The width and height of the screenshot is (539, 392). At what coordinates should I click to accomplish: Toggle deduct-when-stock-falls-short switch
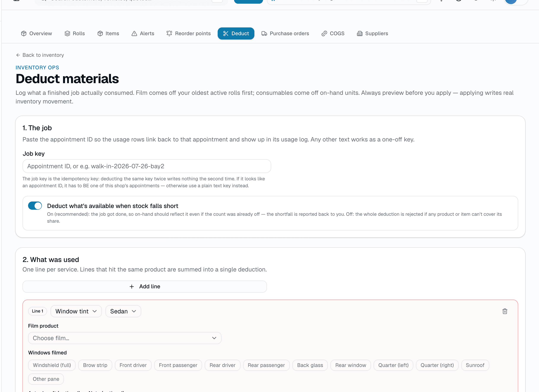[x=35, y=206]
